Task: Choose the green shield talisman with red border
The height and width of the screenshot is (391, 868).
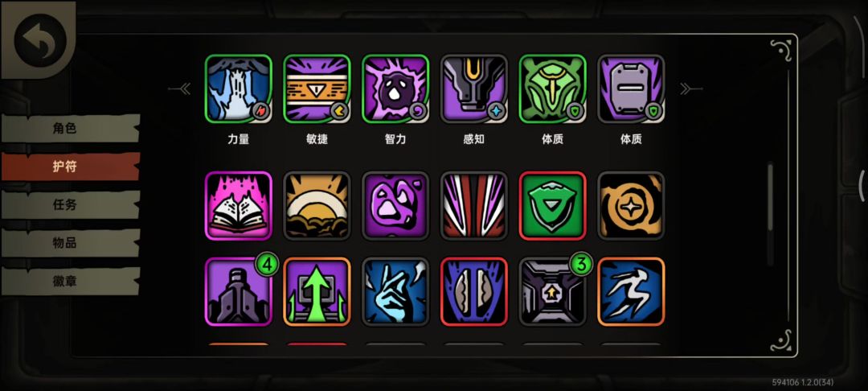Action: [552, 205]
